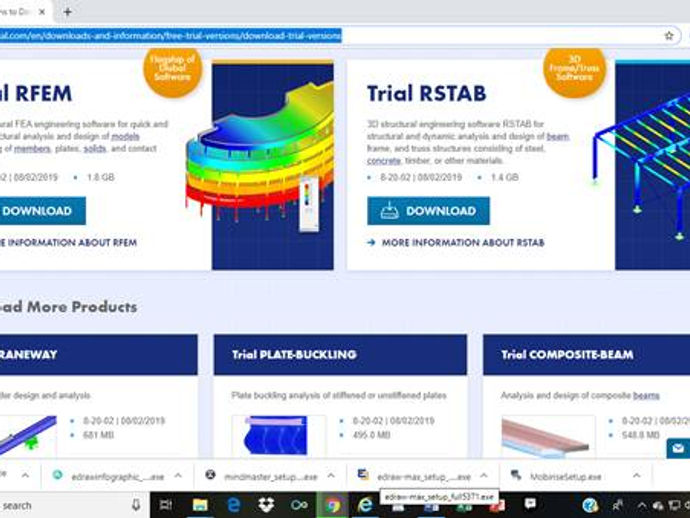Follow the 'beams' link in COMPOSITE-BEAM description

[646, 396]
